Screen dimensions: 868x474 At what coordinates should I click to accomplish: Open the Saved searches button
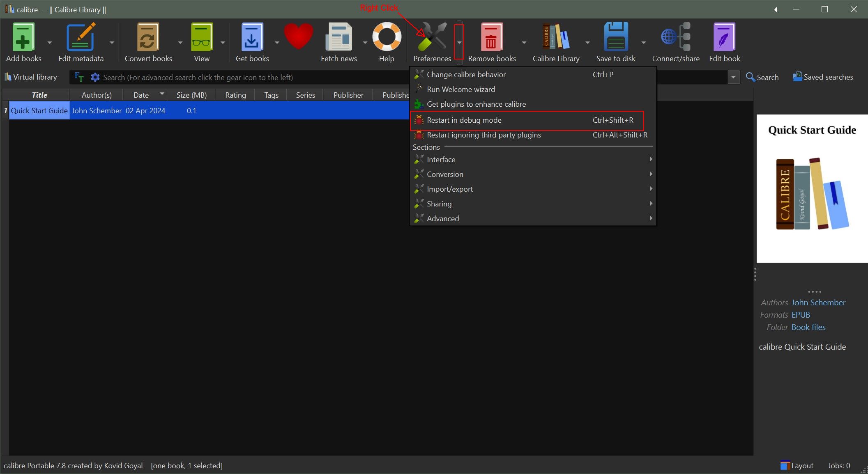point(823,77)
